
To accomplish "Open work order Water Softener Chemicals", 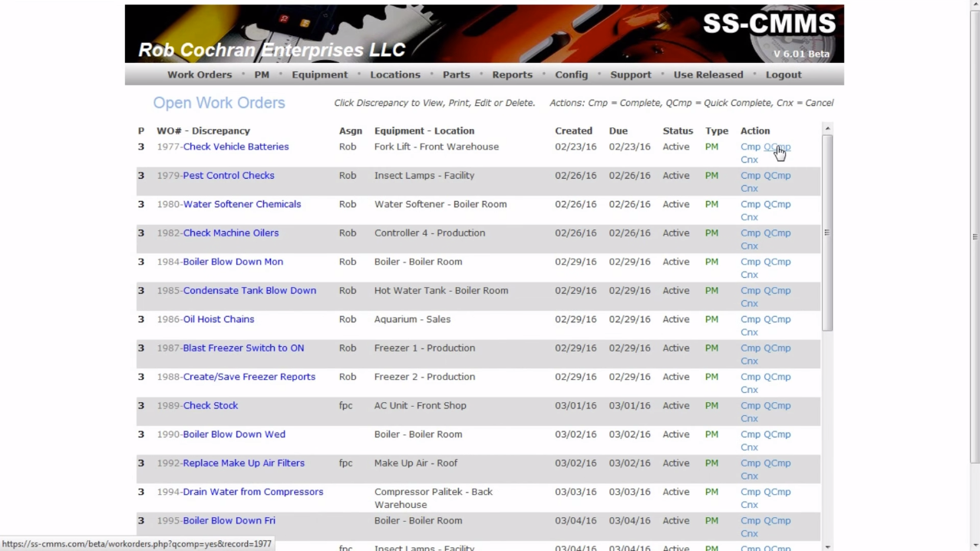I will (x=242, y=204).
